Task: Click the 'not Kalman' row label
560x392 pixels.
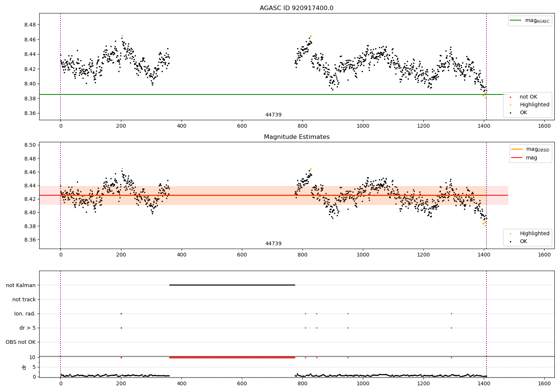Action: coord(21,285)
